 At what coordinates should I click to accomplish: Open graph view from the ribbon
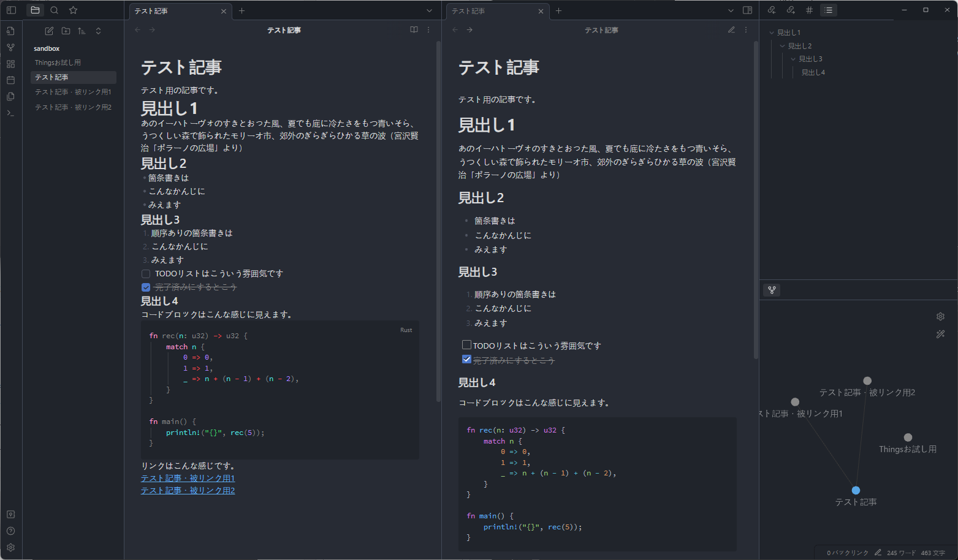(x=10, y=47)
